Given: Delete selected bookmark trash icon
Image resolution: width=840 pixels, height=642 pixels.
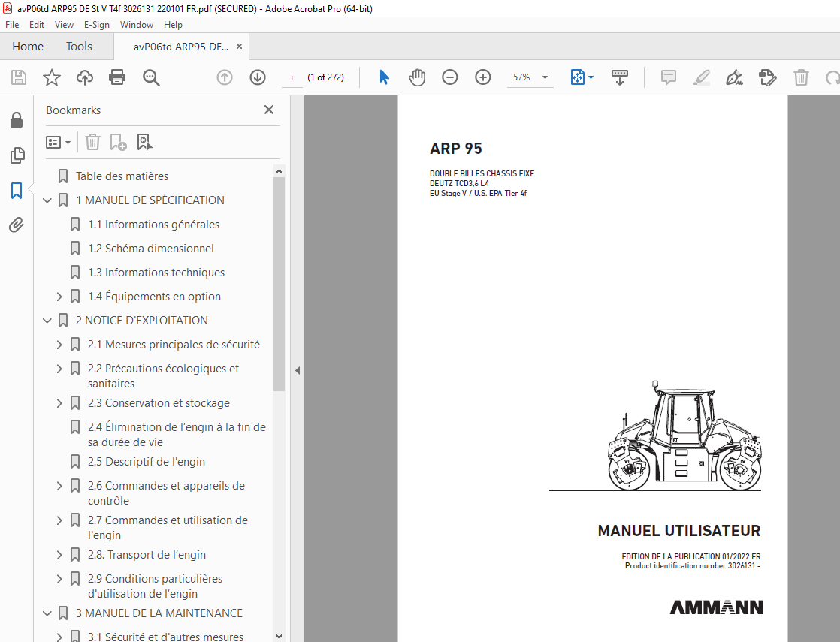Looking at the screenshot, I should 92,143.
